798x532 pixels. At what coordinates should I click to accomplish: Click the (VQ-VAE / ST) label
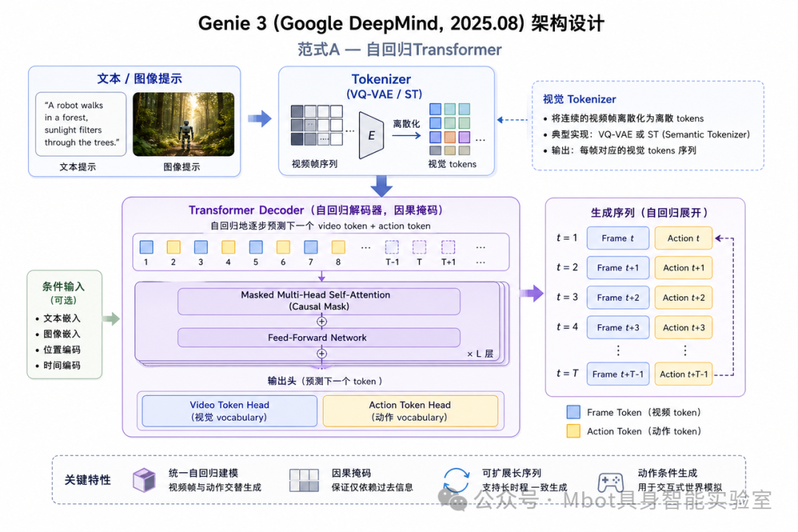coord(384,94)
